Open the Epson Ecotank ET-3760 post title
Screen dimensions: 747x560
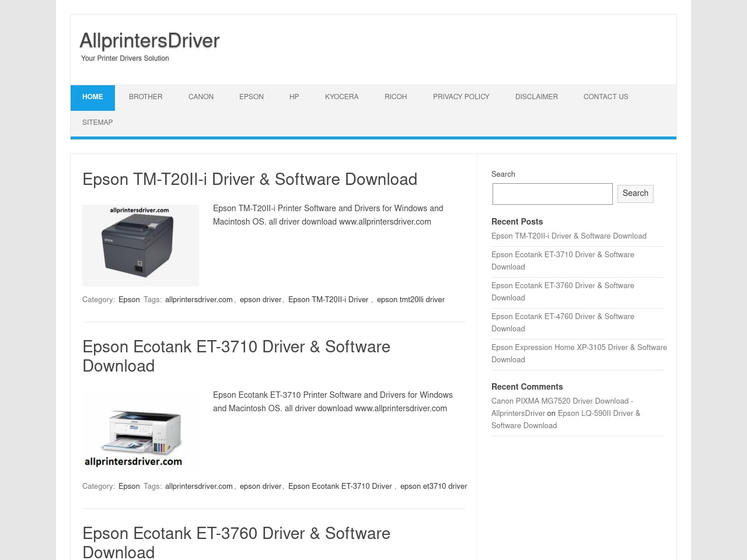pos(236,542)
